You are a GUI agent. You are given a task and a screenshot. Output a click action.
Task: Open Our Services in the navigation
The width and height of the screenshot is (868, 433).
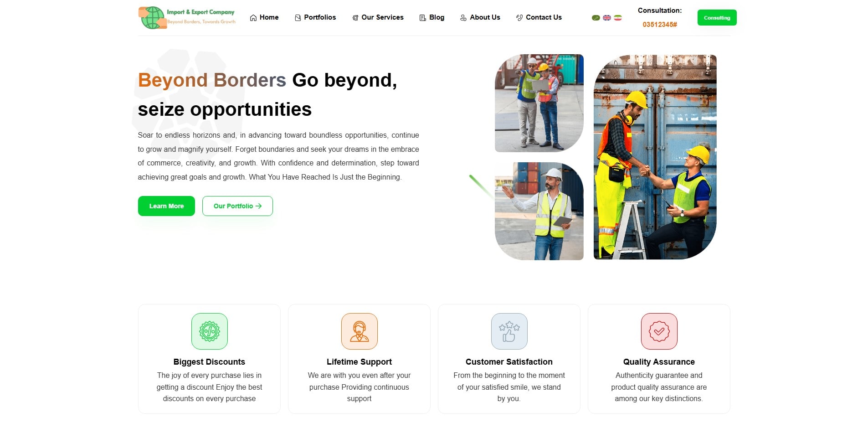[x=378, y=17]
